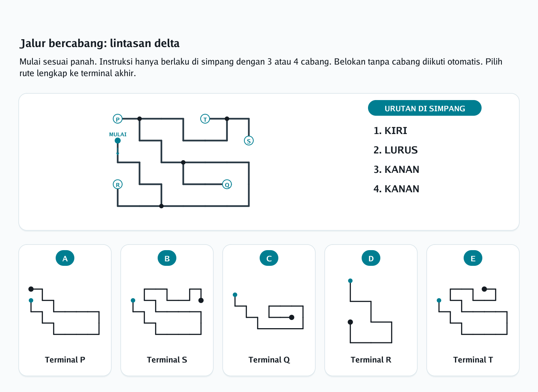The image size is (538, 392).
Task: Click the Terminal Q label text
Action: click(269, 360)
